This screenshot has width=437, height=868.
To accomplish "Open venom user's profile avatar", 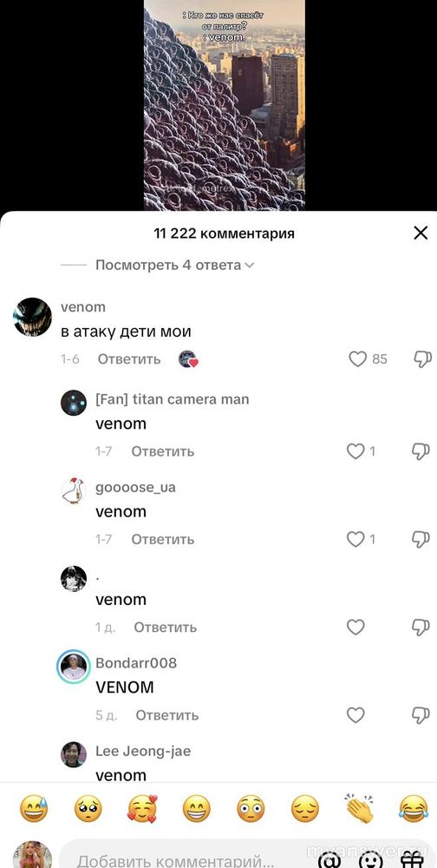I will point(32,317).
